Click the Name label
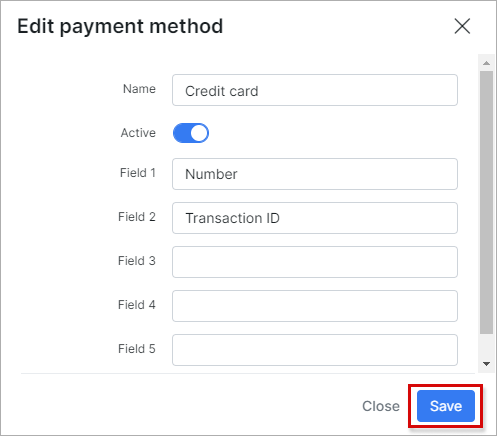The height and width of the screenshot is (436, 497). 139,89
